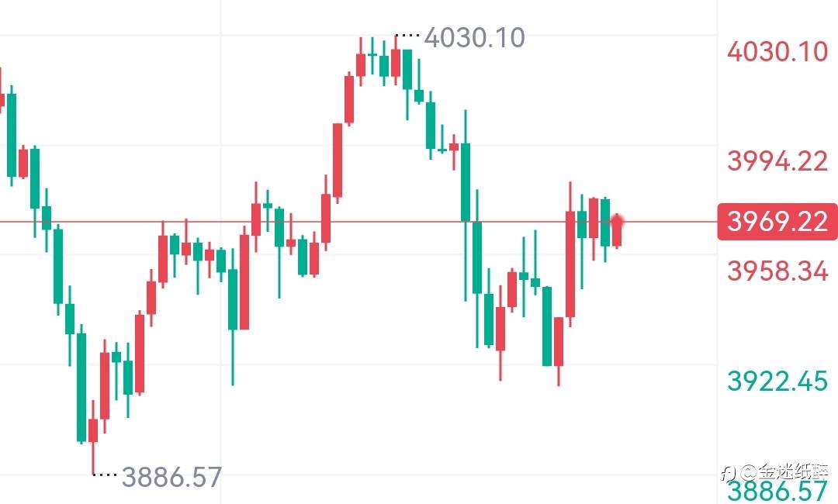Viewport: 838px width, 504px height.
Task: Select the green candle immediately left of the latest candle
Action: pyautogui.click(x=605, y=223)
